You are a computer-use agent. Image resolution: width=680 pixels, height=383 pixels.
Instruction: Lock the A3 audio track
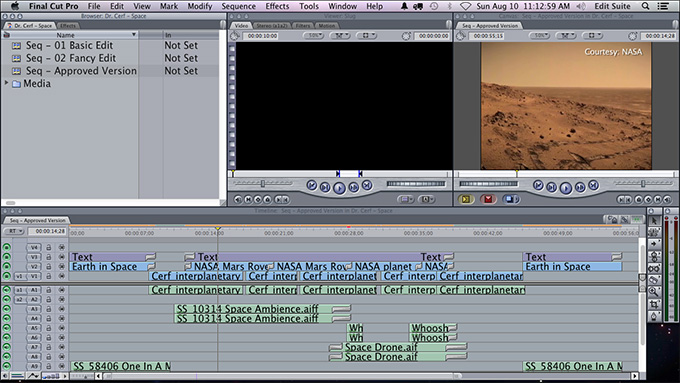pyautogui.click(x=49, y=309)
